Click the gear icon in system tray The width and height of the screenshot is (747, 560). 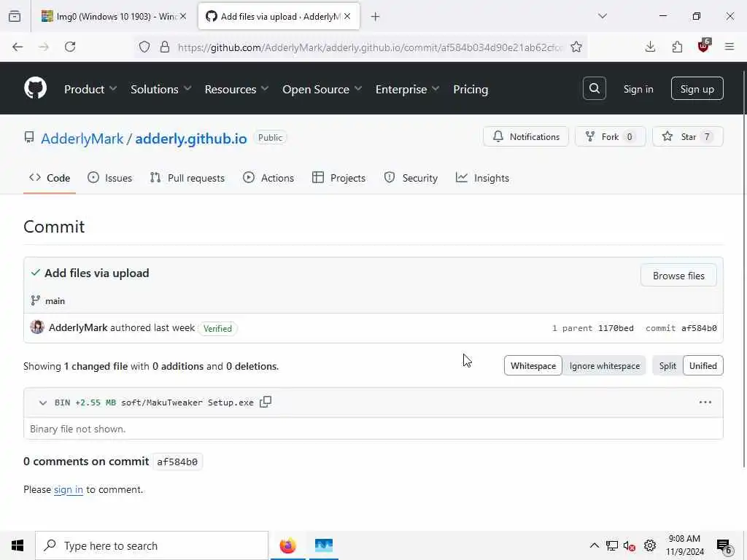pyautogui.click(x=650, y=545)
